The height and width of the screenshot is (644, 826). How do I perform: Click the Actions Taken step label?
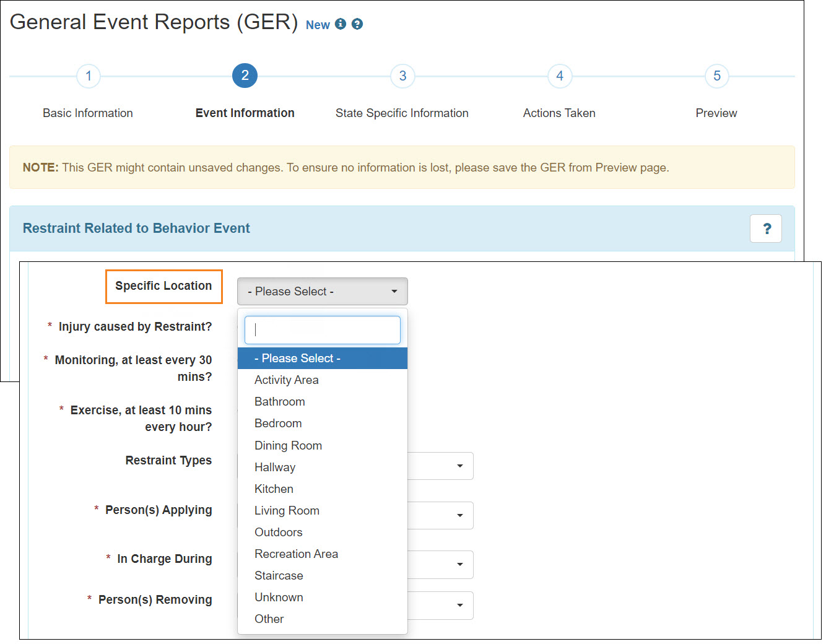pyautogui.click(x=559, y=113)
